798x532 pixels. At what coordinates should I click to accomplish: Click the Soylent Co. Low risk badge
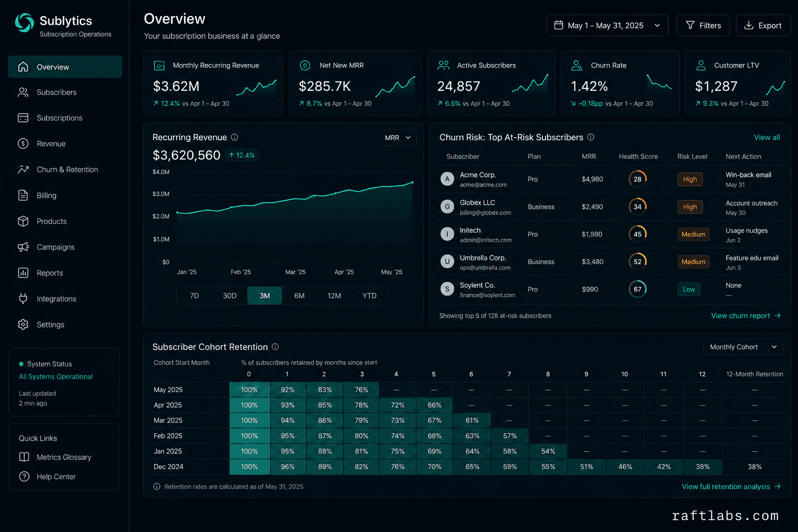689,289
